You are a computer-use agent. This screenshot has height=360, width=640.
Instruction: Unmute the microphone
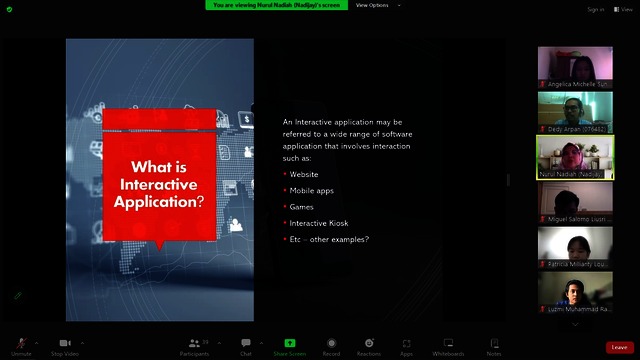pyautogui.click(x=21, y=347)
